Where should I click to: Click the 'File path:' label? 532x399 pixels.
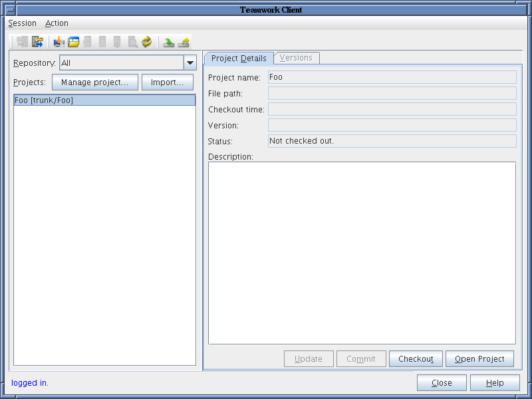click(x=225, y=94)
